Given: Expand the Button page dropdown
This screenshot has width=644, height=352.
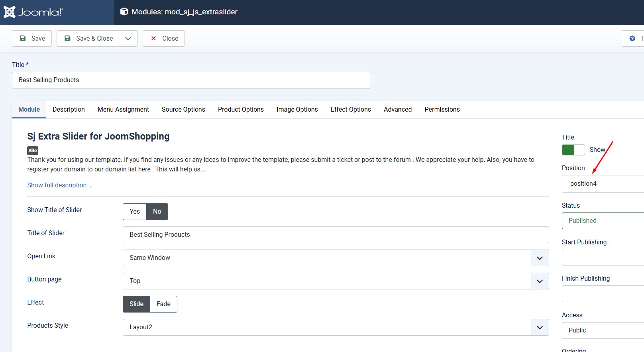Looking at the screenshot, I should pyautogui.click(x=336, y=281).
